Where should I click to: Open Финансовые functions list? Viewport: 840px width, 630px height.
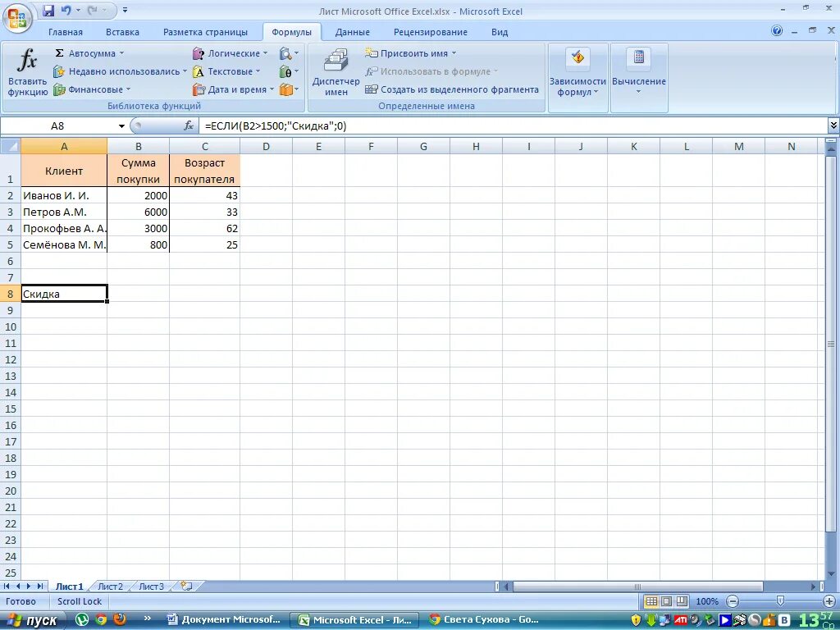(92, 89)
